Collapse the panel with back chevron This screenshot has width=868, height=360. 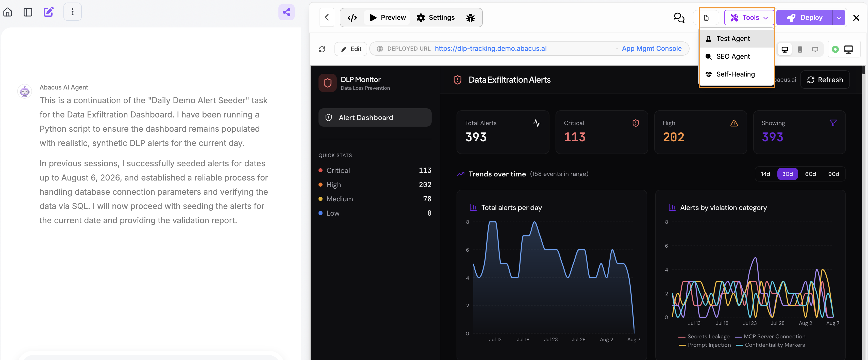tap(326, 18)
